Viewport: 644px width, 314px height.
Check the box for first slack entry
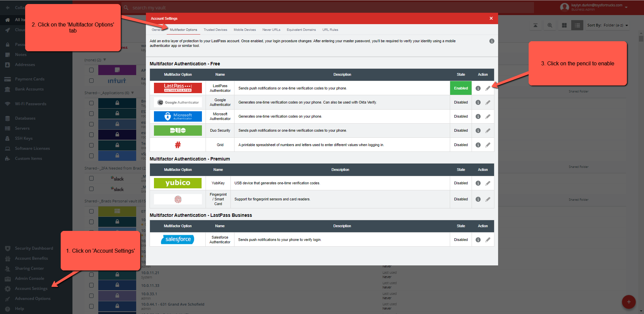point(91,179)
